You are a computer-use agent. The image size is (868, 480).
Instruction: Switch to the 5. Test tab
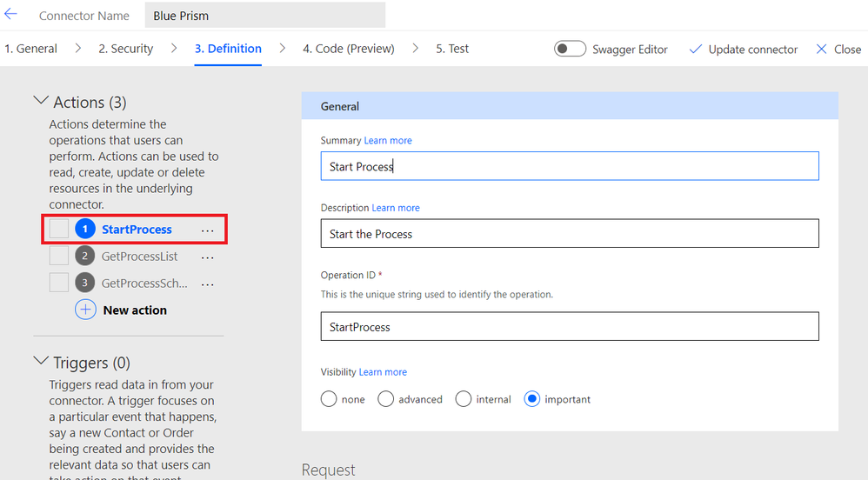(x=452, y=49)
